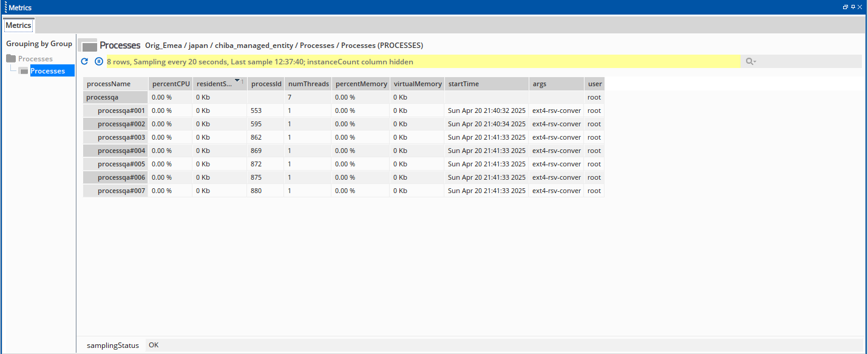Click the sort arrow on residentS column
The width and height of the screenshot is (868, 354).
pyautogui.click(x=237, y=80)
